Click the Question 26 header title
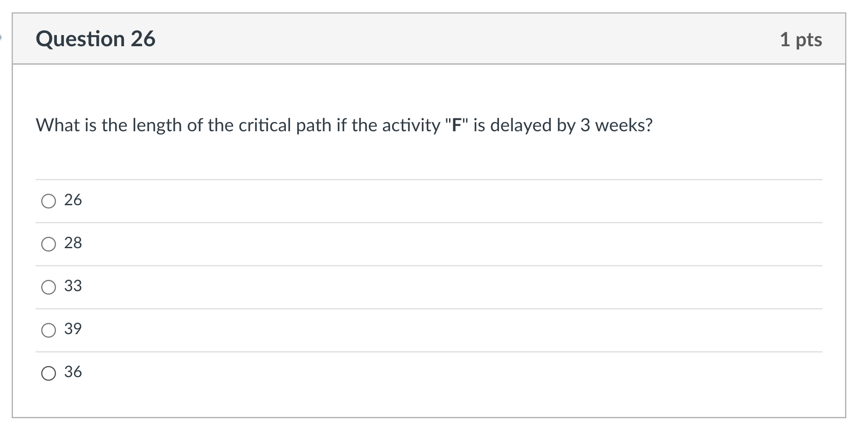This screenshot has width=868, height=434. click(x=96, y=39)
